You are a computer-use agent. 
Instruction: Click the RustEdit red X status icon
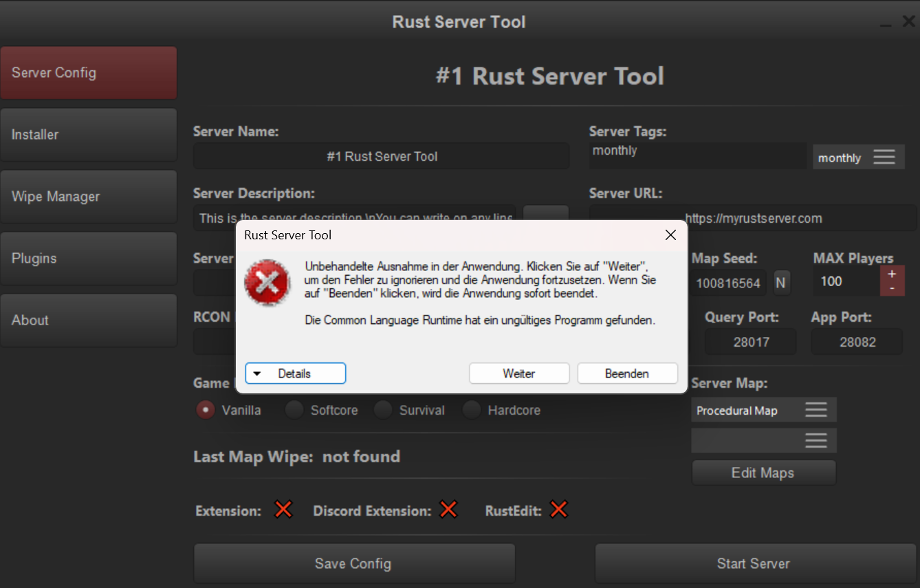tap(559, 510)
